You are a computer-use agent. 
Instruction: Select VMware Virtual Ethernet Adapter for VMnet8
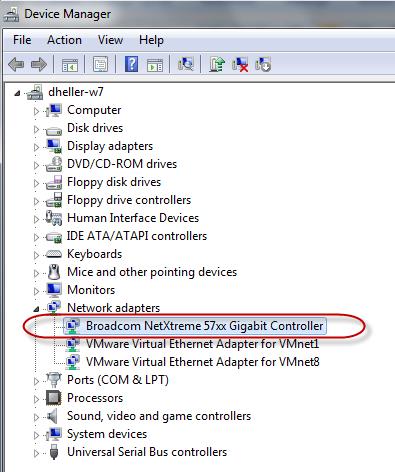pyautogui.click(x=203, y=362)
